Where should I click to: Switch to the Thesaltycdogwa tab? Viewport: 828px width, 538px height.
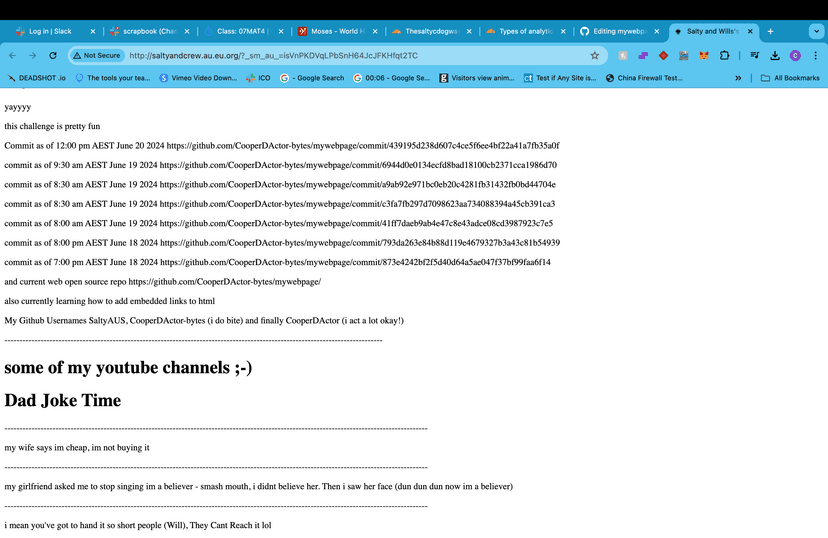click(x=431, y=31)
